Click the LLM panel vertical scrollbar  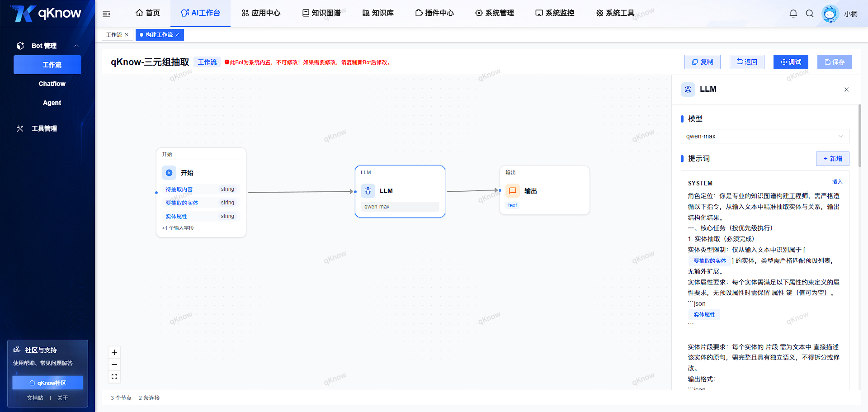click(859, 136)
